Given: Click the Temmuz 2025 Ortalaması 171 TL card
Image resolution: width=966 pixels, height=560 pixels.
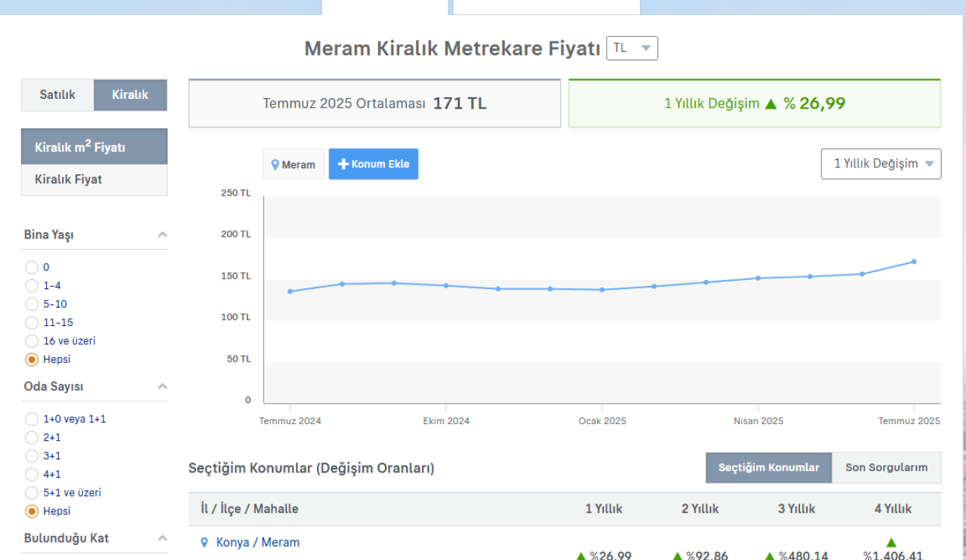Looking at the screenshot, I should click(x=374, y=103).
